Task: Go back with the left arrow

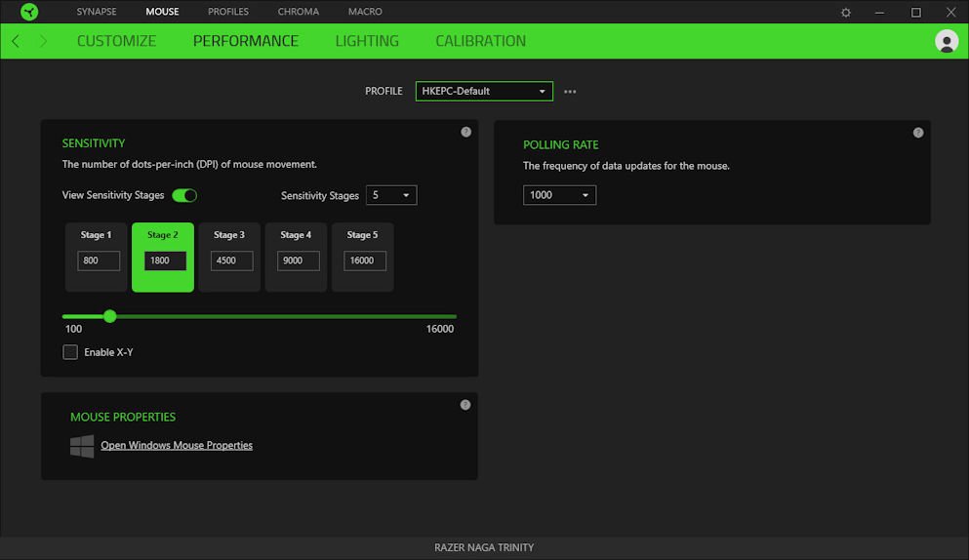Action: click(16, 41)
